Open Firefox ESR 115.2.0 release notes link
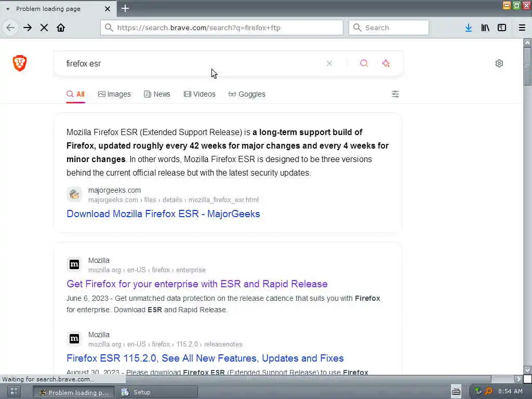This screenshot has height=399, width=532. (205, 358)
